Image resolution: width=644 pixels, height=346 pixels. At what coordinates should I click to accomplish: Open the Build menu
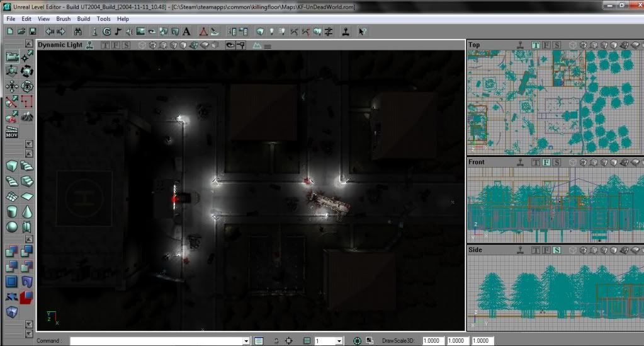84,19
